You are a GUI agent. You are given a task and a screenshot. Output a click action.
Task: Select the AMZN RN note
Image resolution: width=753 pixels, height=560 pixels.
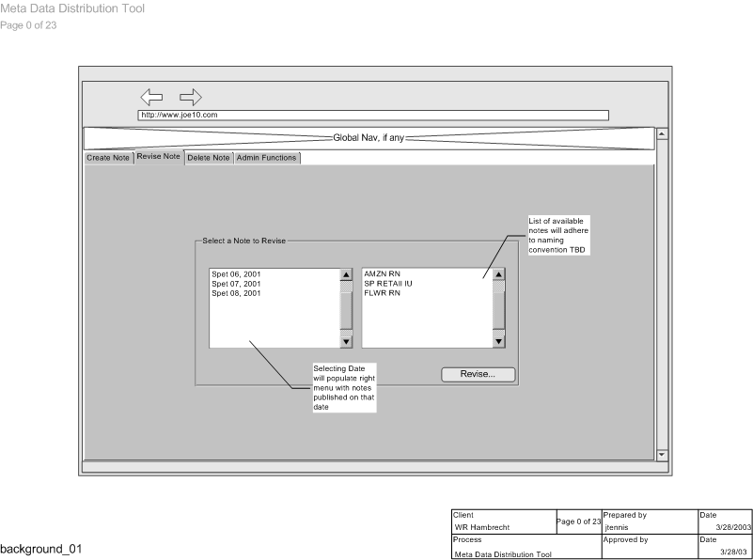[382, 274]
